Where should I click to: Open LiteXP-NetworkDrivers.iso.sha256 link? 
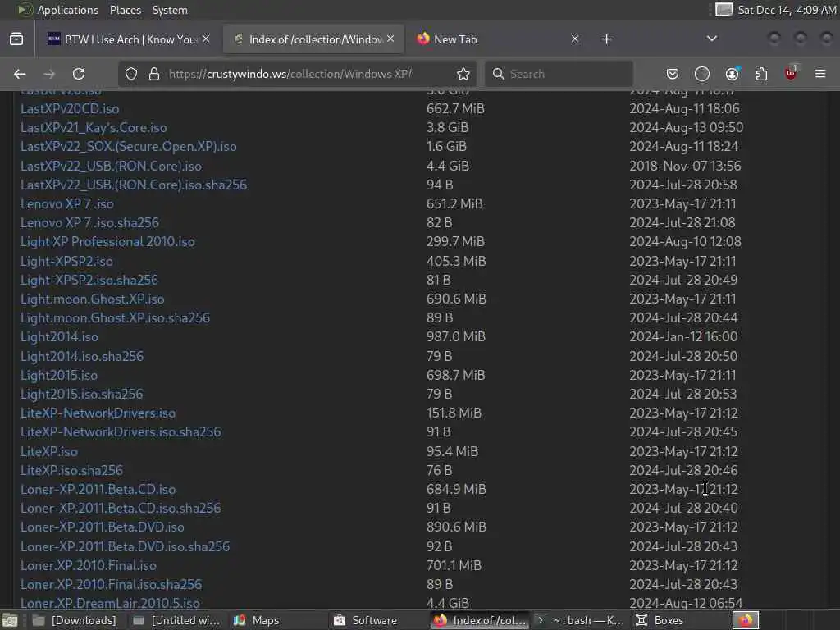tap(121, 431)
